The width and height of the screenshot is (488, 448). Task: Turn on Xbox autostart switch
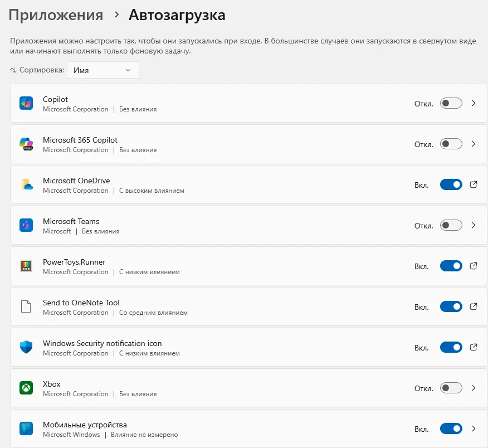pyautogui.click(x=451, y=388)
